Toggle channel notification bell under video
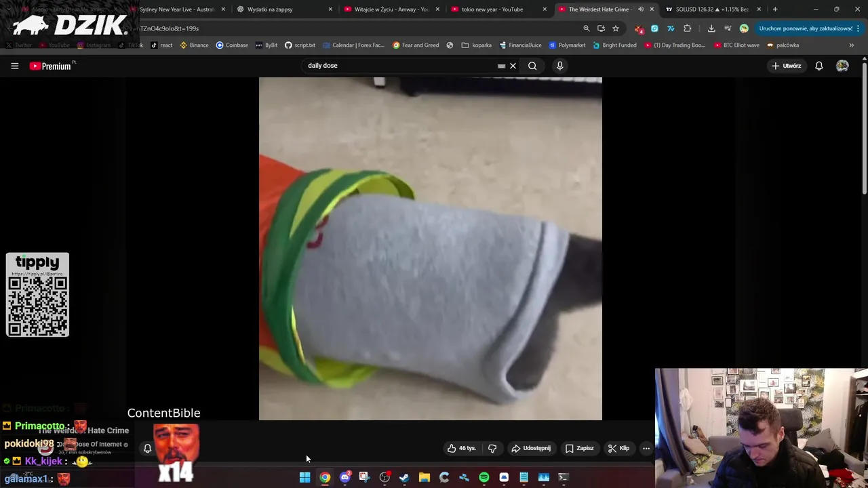Image resolution: width=868 pixels, height=488 pixels. (x=147, y=448)
